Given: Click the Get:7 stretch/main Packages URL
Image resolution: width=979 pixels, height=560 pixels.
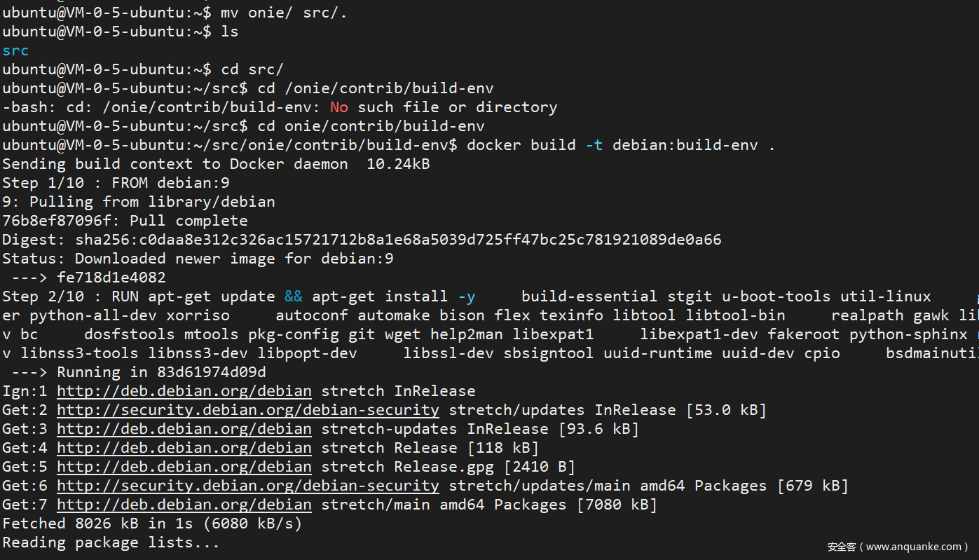Looking at the screenshot, I should point(184,505).
